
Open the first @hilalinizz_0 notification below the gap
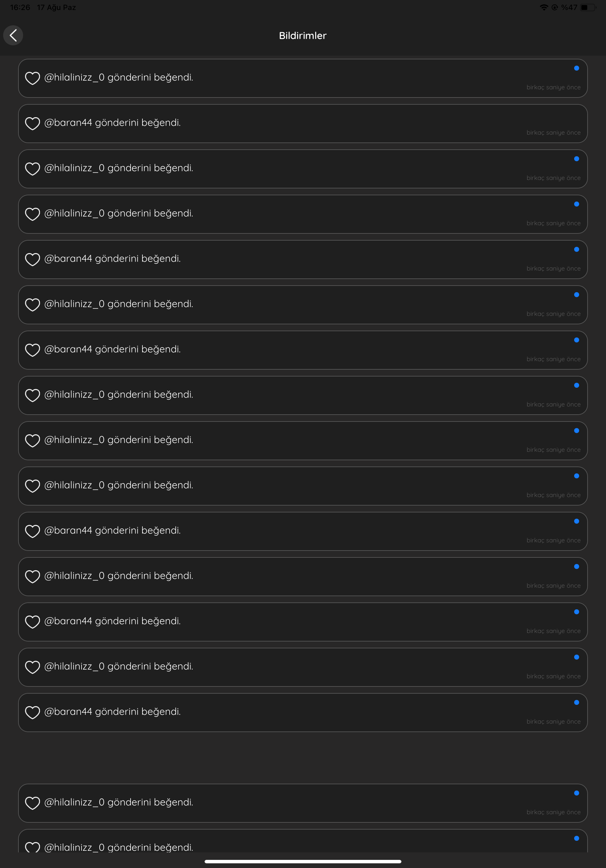(303, 803)
